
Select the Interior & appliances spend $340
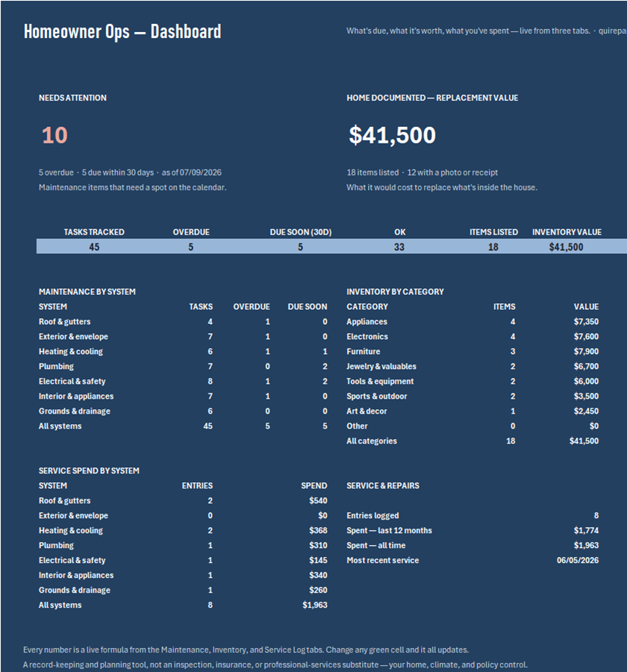coord(318,575)
